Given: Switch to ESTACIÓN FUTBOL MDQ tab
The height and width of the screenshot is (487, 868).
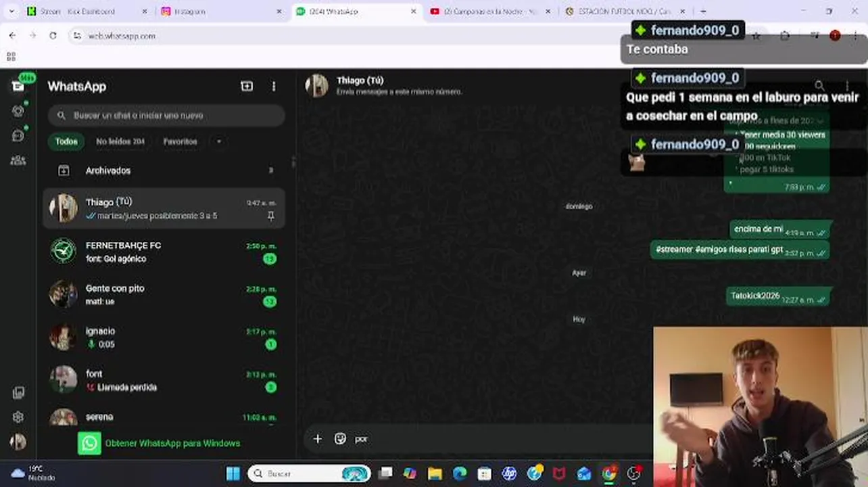Looking at the screenshot, I should click(625, 11).
